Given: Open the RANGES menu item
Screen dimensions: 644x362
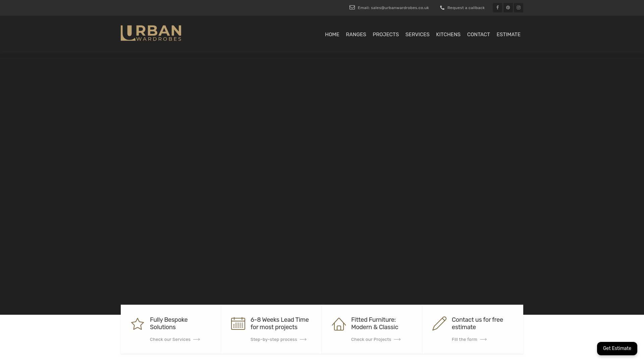Looking at the screenshot, I should [x=356, y=35].
